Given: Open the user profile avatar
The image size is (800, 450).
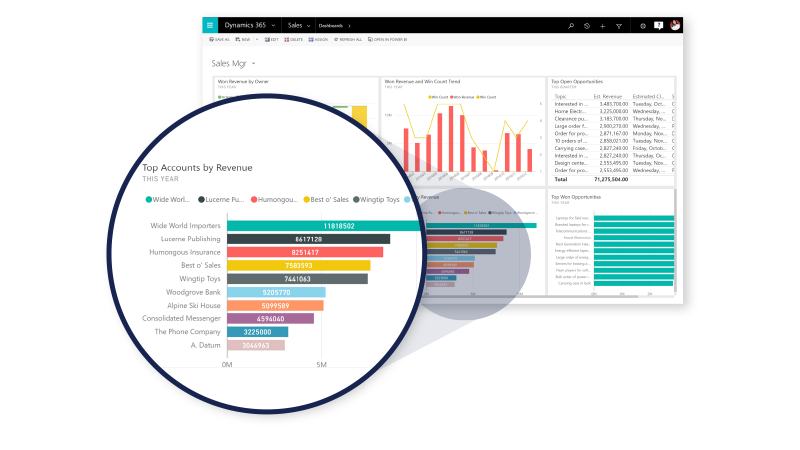Looking at the screenshot, I should click(675, 25).
